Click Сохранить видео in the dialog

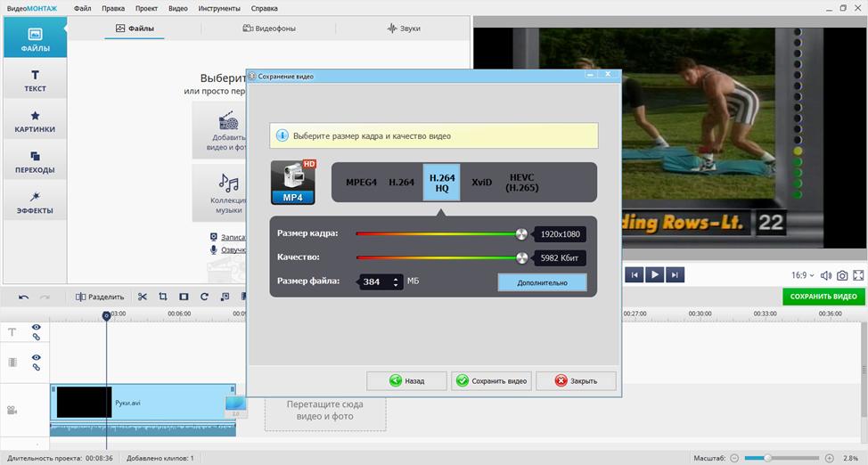pos(492,381)
